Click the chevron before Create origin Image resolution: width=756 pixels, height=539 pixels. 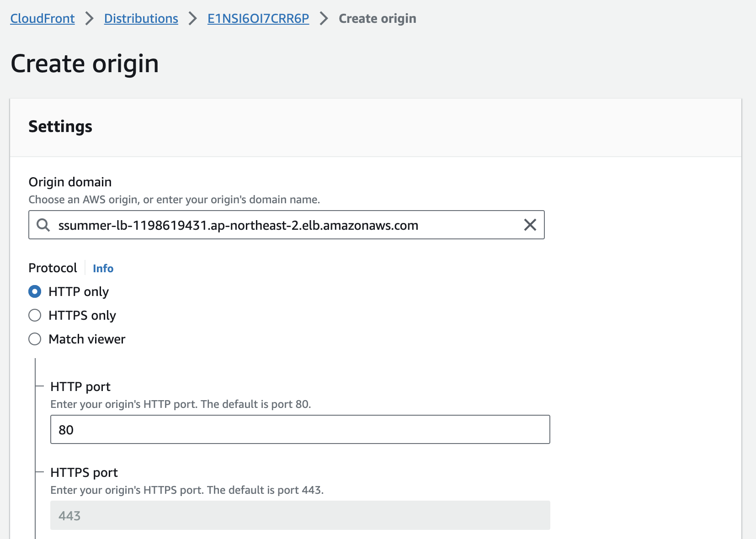pos(324,19)
